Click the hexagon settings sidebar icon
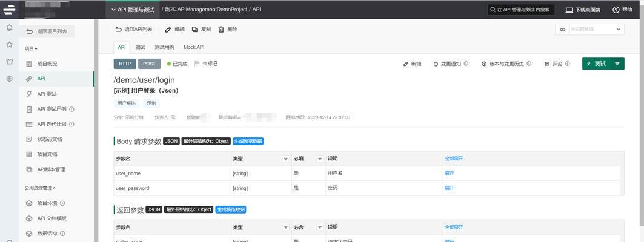This screenshot has height=242, width=644. [9, 78]
